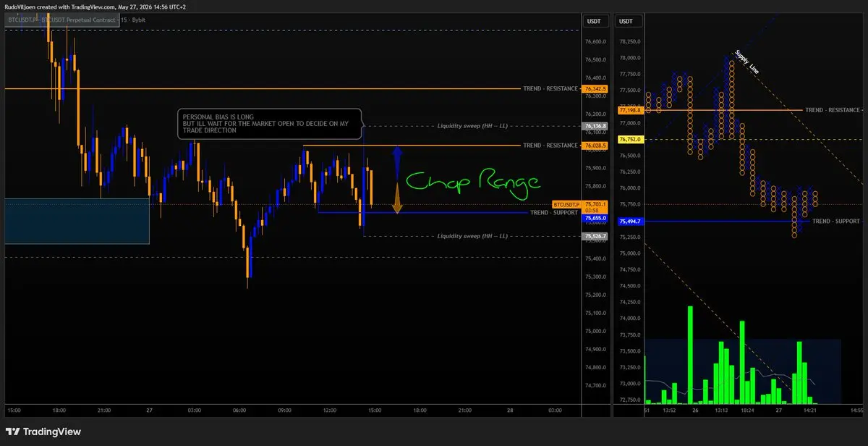Click the TREND - RESISTANCE text on the 76,028.5 line

551,146
